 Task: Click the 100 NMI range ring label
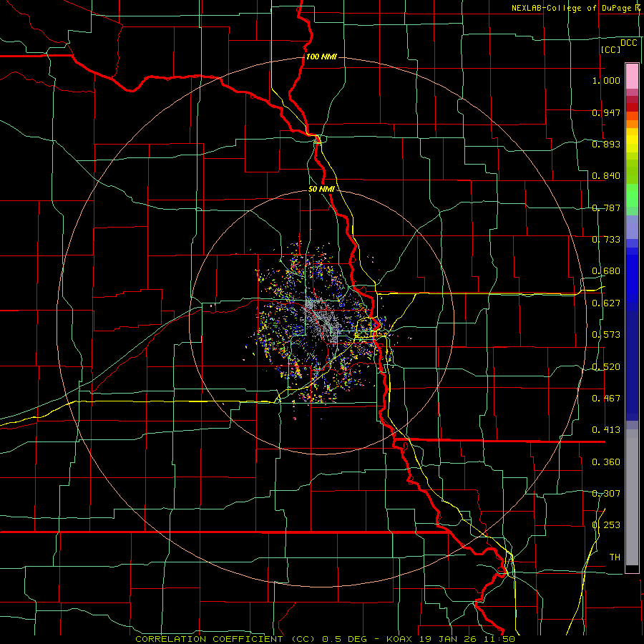point(321,57)
